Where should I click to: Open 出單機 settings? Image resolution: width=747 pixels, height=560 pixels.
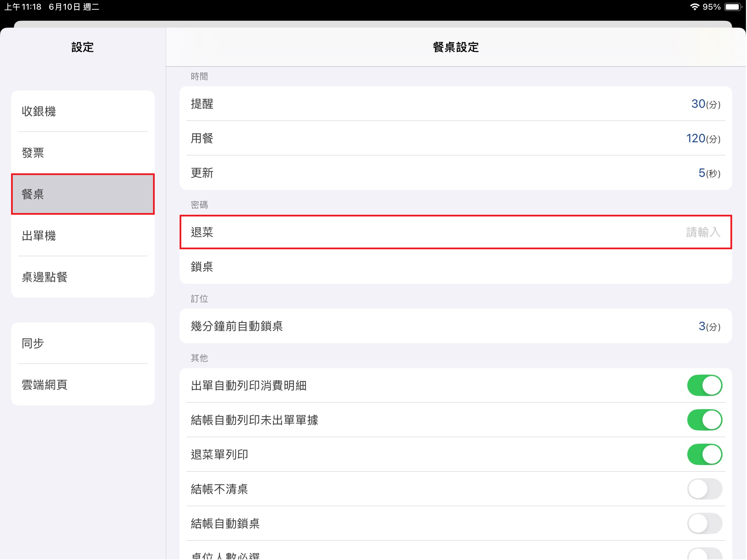[83, 235]
